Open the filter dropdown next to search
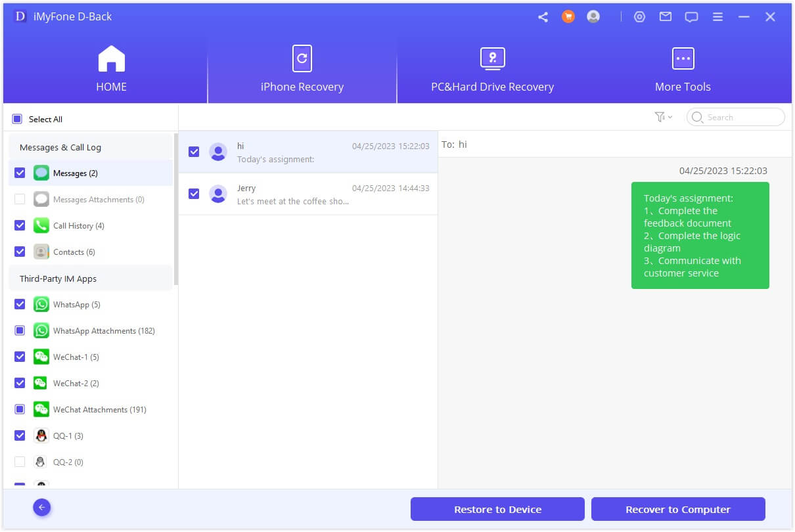Screen dimensions: 795x532 point(663,117)
